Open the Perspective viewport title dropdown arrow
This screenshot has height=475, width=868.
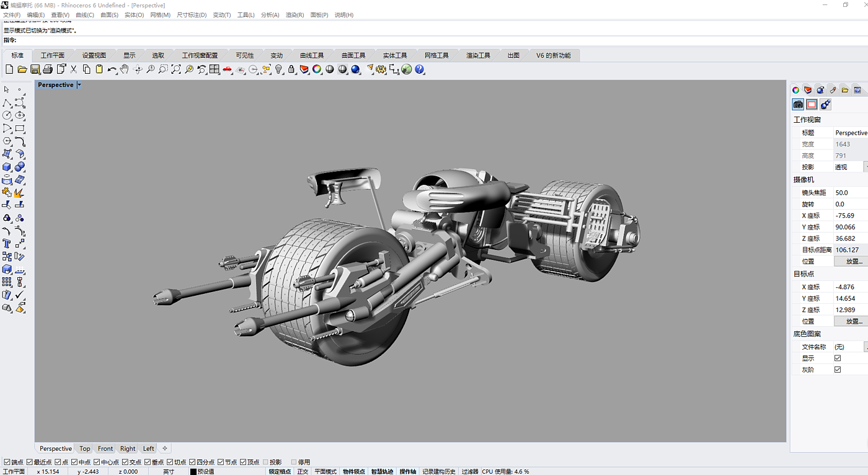pyautogui.click(x=79, y=85)
